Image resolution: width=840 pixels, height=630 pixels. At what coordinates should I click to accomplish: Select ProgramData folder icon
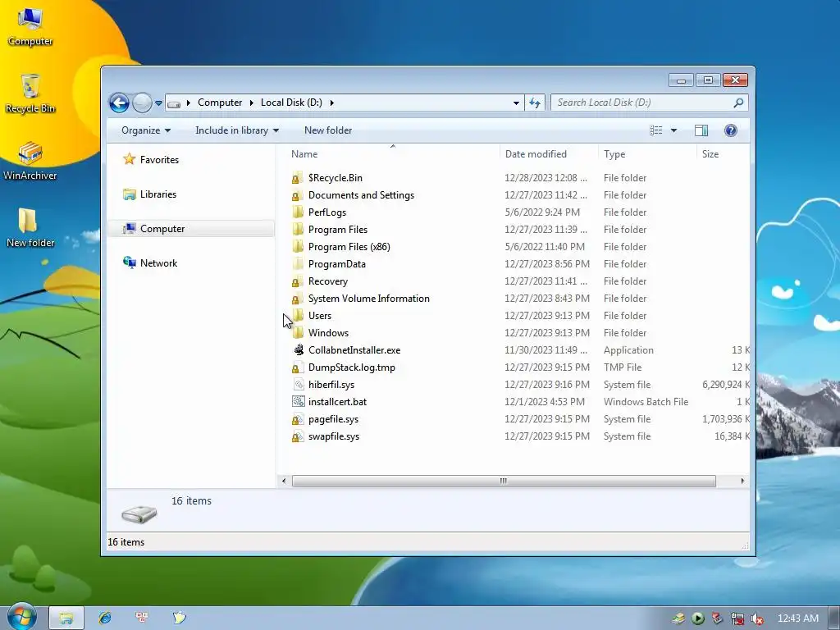297,264
